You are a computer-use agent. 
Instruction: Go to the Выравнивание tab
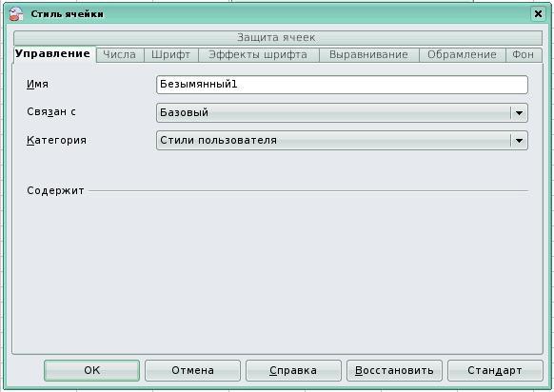click(369, 55)
